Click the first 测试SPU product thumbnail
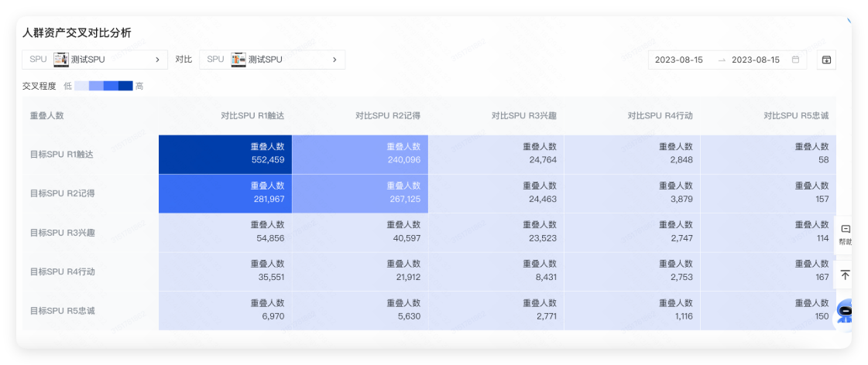 (61, 60)
